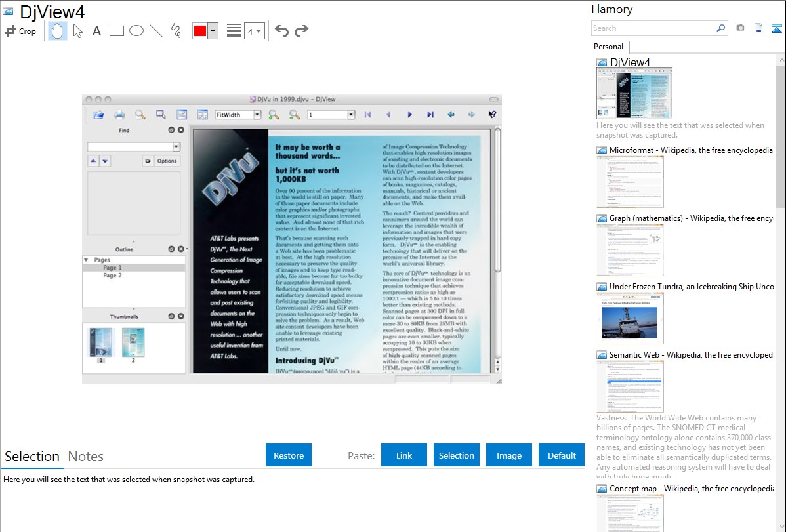Open the Notes tab

(x=86, y=457)
